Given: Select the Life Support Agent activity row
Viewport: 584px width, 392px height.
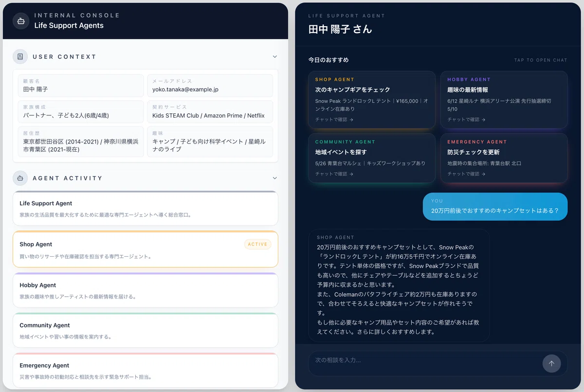Looking at the screenshot, I should point(146,208).
